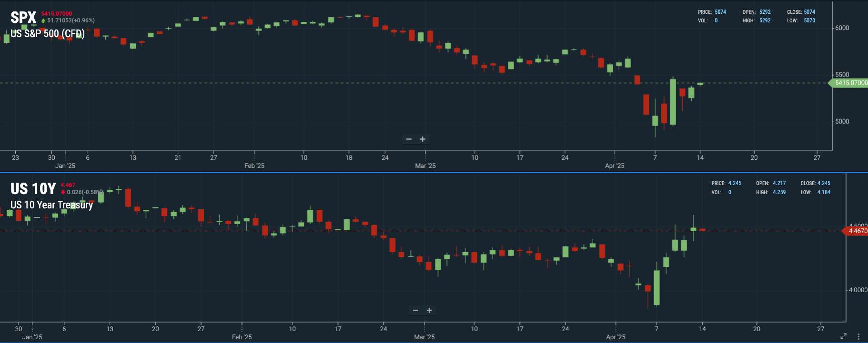Select the 'US S&P 500 (CFD)' subtitle
This screenshot has width=868, height=343.
coord(48,34)
